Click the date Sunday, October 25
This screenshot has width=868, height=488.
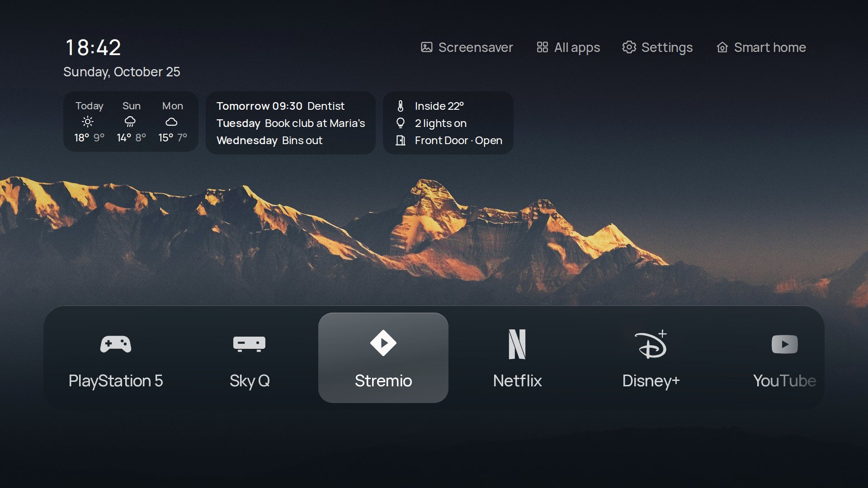pyautogui.click(x=122, y=72)
